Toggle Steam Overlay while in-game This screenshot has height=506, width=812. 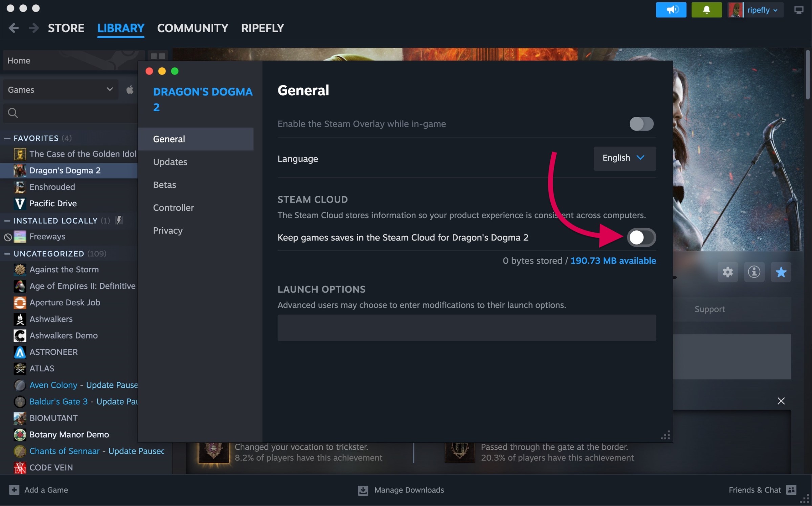[641, 124]
